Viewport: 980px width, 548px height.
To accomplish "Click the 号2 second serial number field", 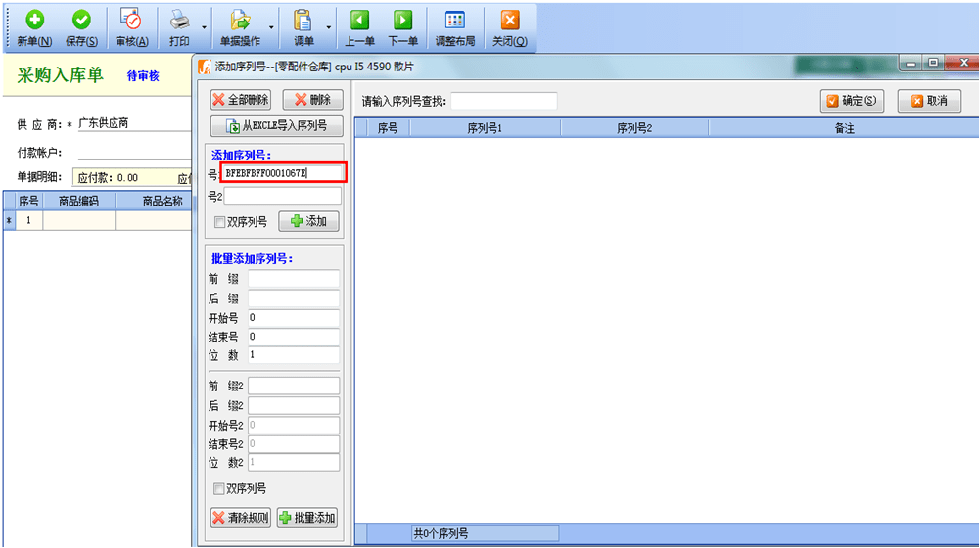I will (x=283, y=197).
